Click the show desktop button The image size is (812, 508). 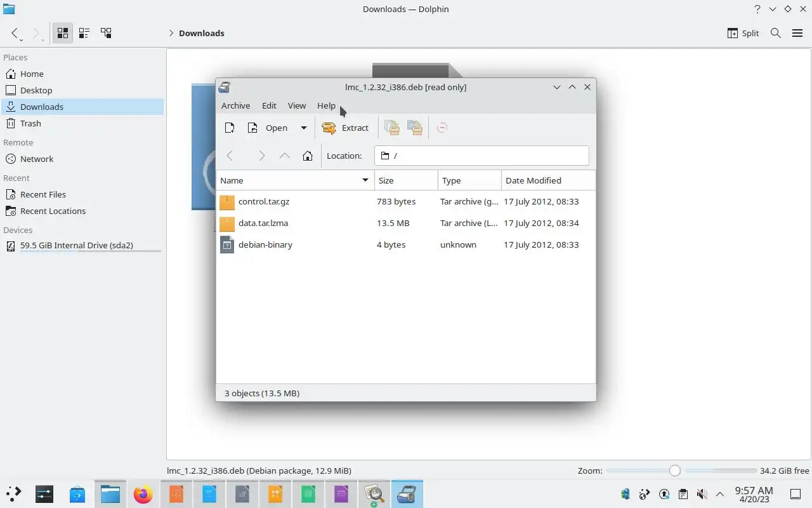[796, 493]
